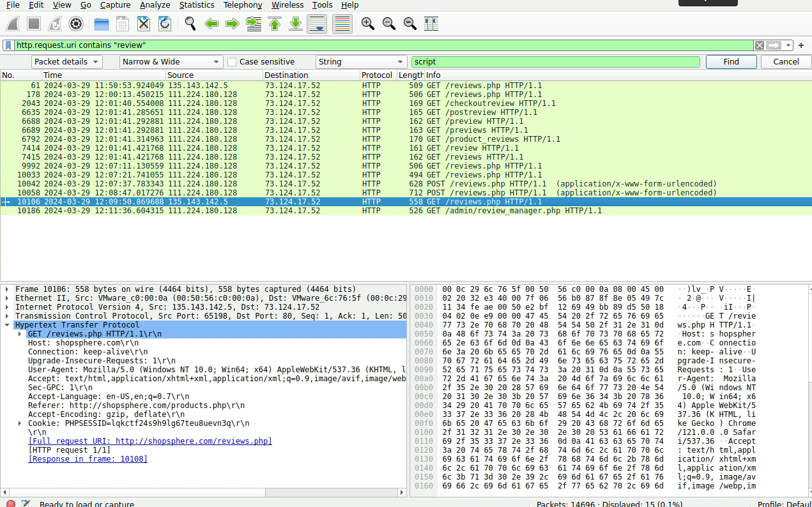This screenshot has height=507, width=812.
Task: Open the Telephony menu
Action: (243, 5)
